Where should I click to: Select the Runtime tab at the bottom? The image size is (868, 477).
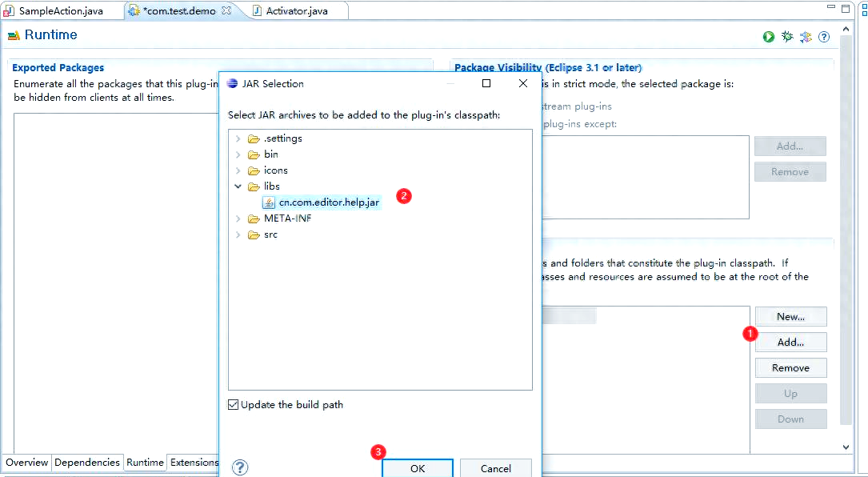click(x=145, y=463)
